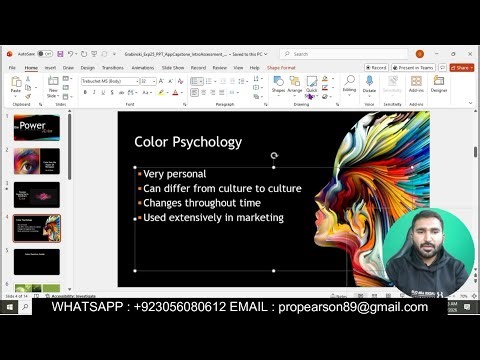This screenshot has height=360, width=480.
Task: Click the user account avatar
Action: coord(420,54)
